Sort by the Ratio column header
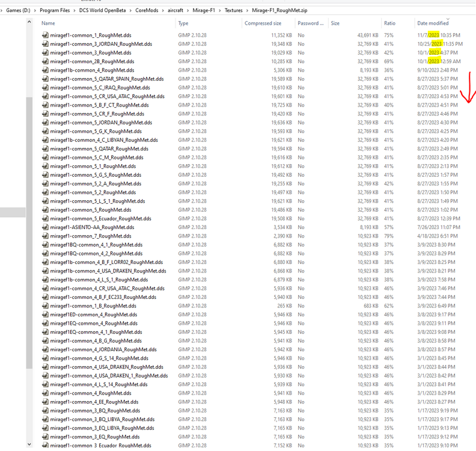This screenshot has width=476, height=451. pos(389,23)
